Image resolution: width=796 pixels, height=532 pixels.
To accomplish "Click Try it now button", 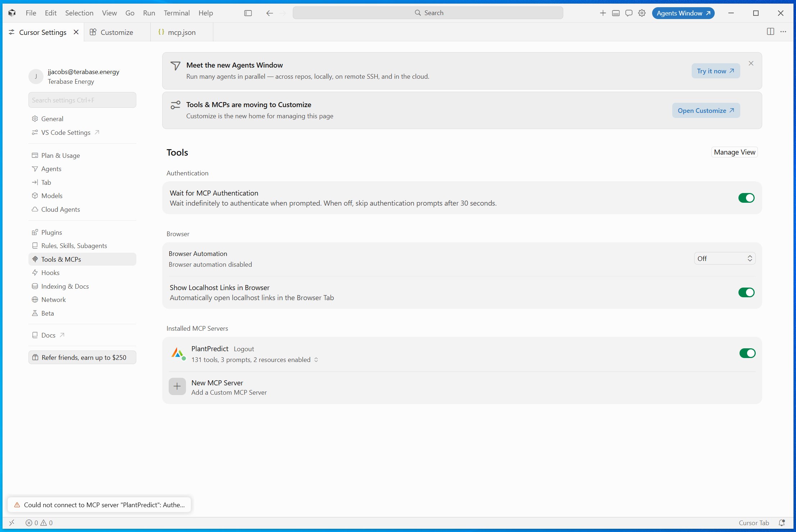I will pyautogui.click(x=715, y=71).
